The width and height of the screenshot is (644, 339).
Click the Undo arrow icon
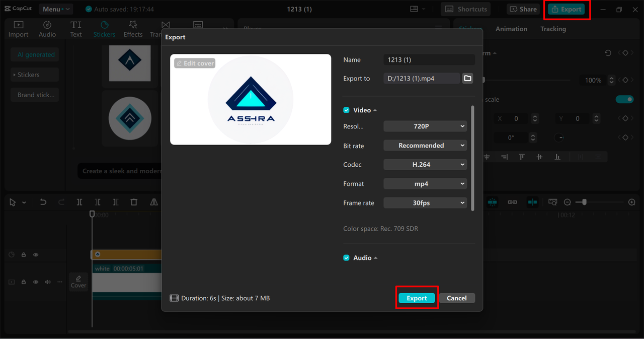(x=43, y=202)
